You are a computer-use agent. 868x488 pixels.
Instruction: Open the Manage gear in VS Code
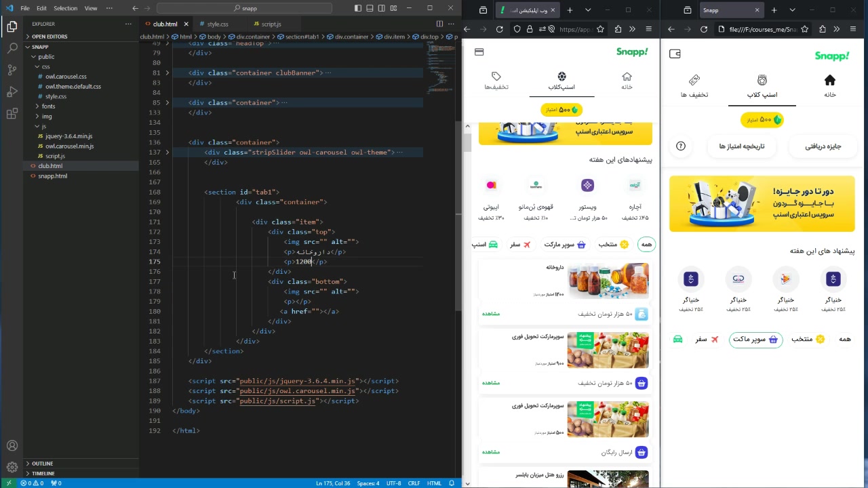point(12,467)
